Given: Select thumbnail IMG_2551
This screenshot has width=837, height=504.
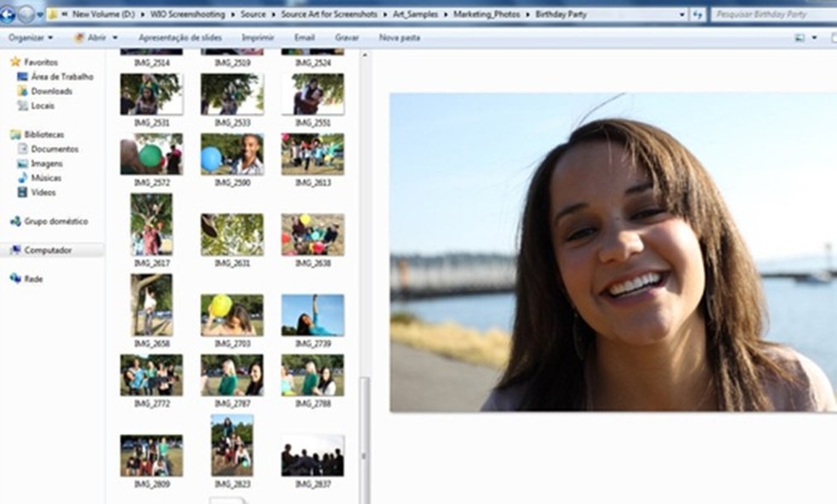Looking at the screenshot, I should click(313, 94).
